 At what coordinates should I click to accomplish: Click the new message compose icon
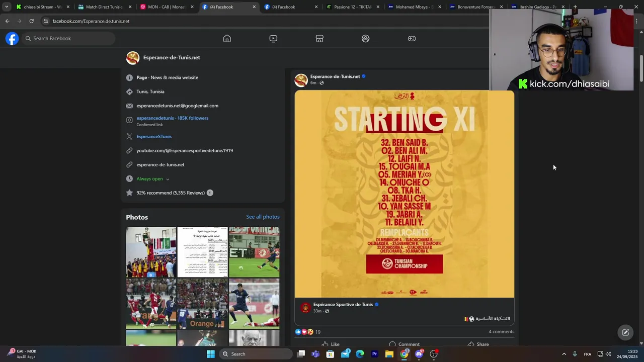pyautogui.click(x=625, y=332)
